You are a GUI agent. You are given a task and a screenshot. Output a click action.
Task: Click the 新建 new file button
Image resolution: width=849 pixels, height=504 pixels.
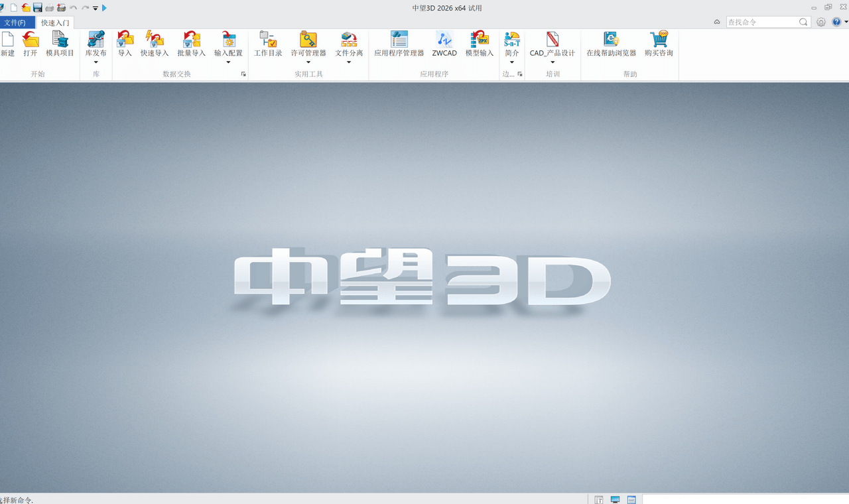tap(7, 44)
